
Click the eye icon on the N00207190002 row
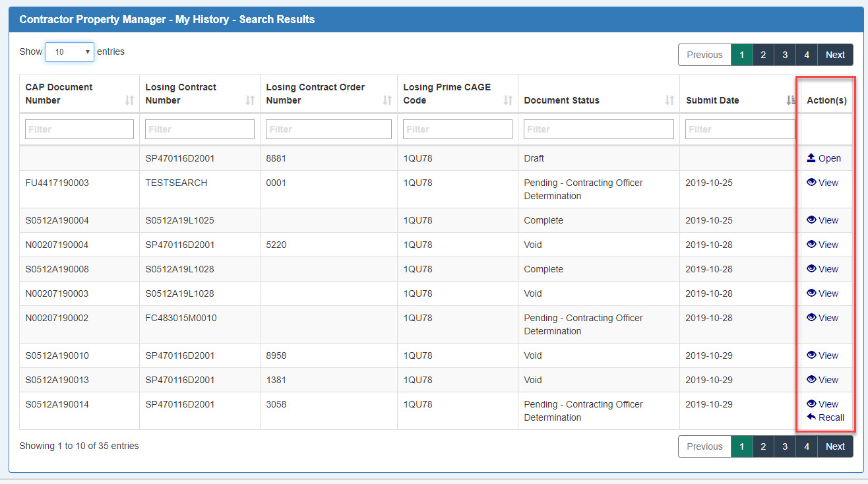pyautogui.click(x=811, y=318)
